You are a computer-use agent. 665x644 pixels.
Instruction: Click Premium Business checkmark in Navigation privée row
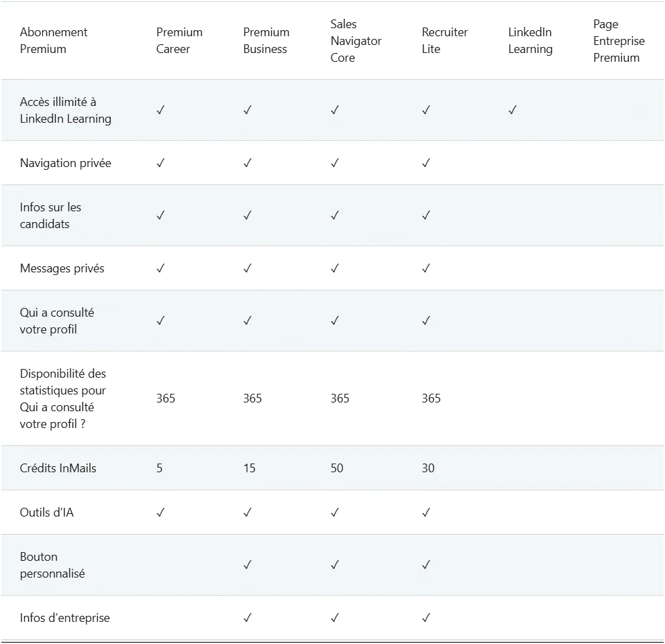tap(247, 163)
